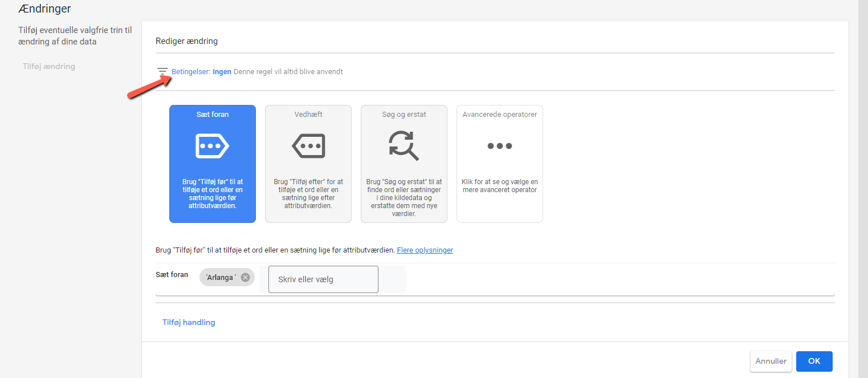
Task: Select the Sæt foran card
Action: tap(213, 164)
